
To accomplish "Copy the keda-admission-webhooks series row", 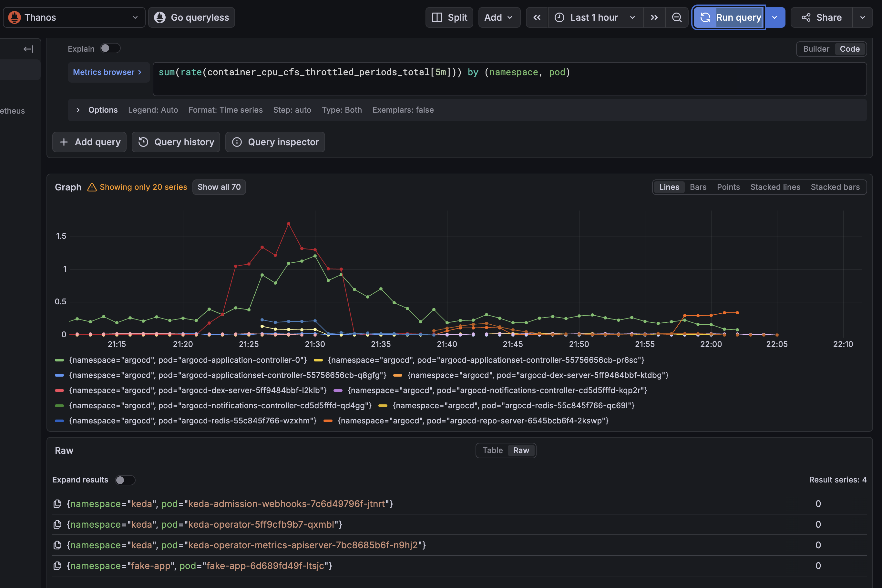I will 57,504.
